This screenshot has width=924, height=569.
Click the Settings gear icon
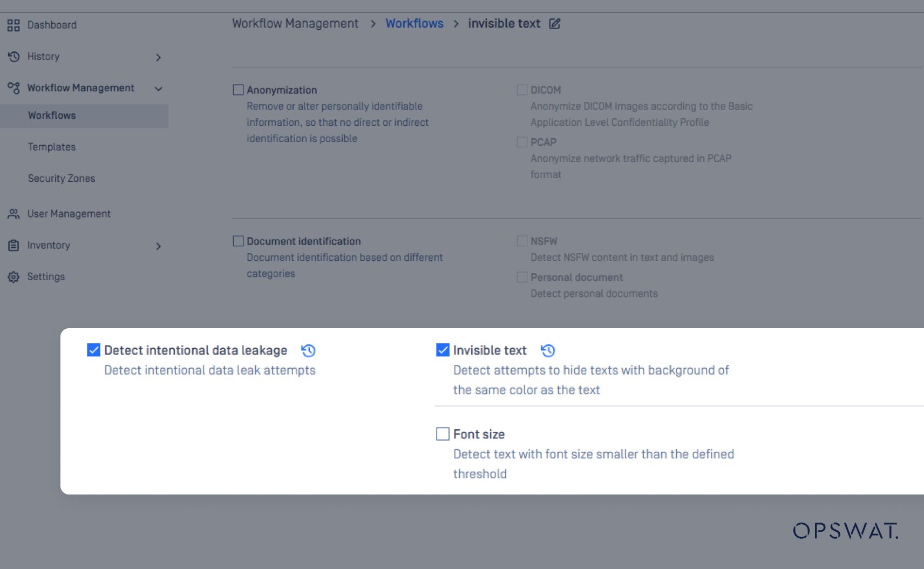point(13,276)
